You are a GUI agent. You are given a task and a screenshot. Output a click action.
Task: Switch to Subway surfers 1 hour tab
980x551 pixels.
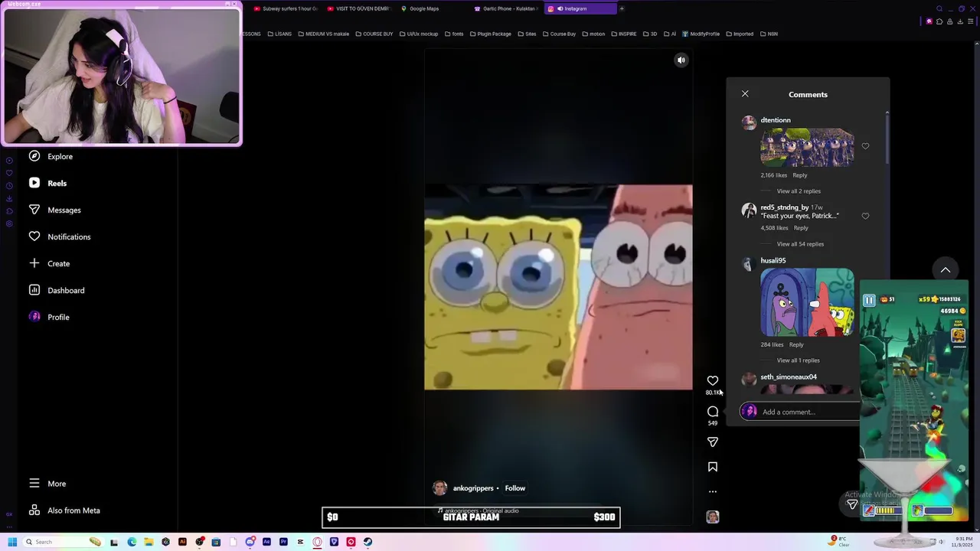(285, 8)
